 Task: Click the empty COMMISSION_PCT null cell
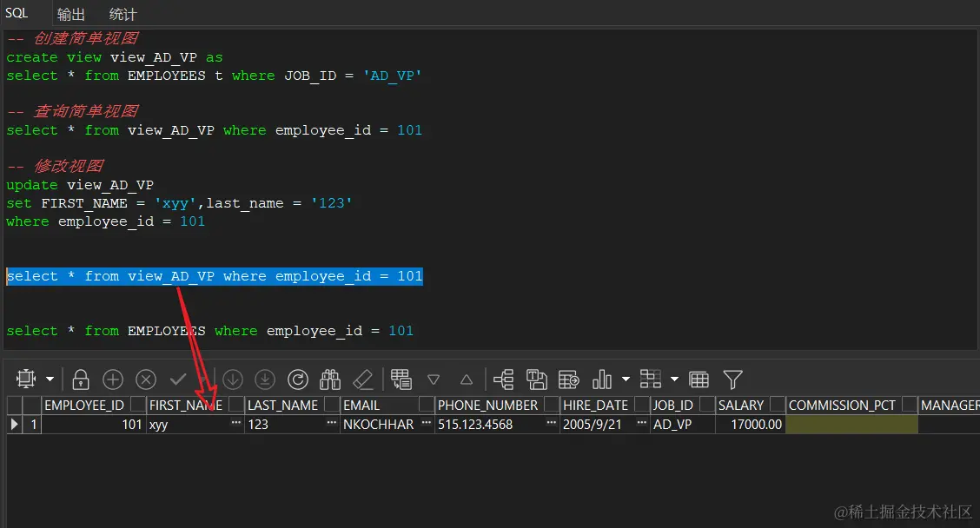coord(851,425)
